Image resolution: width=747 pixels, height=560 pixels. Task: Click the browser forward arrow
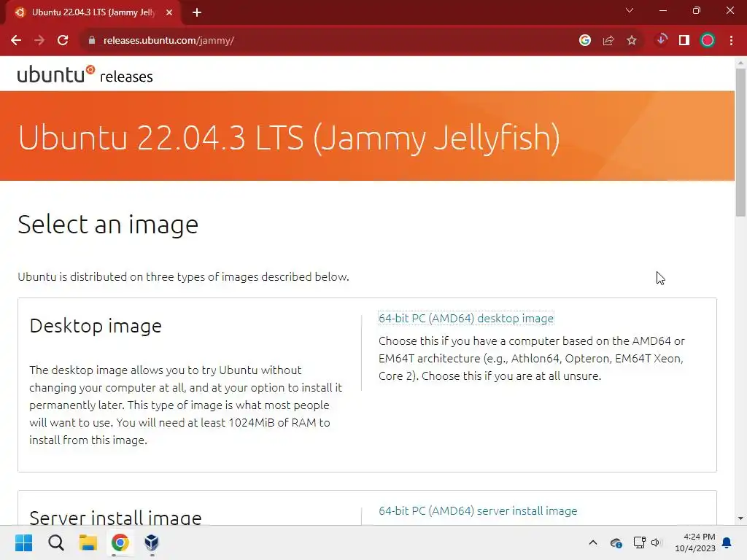tap(39, 41)
